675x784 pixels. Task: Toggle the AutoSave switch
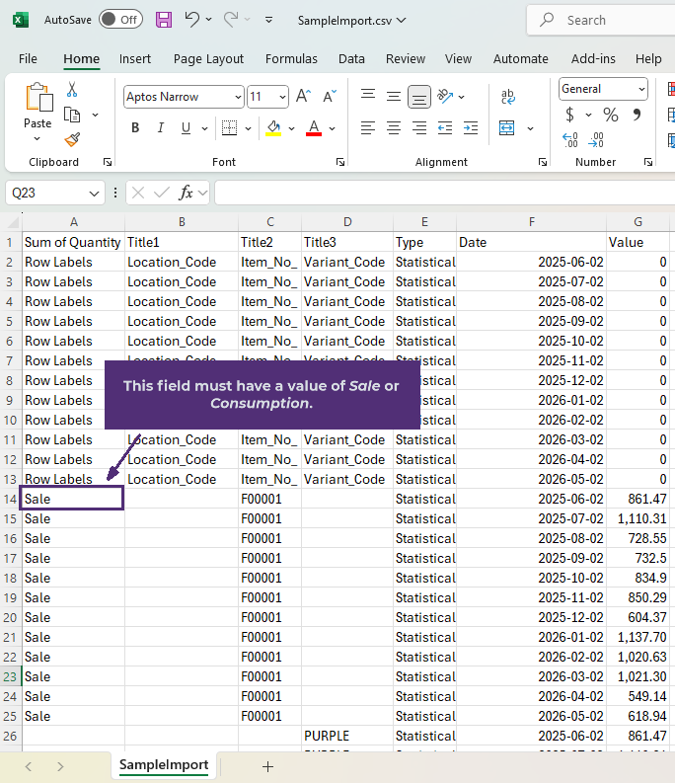(121, 20)
